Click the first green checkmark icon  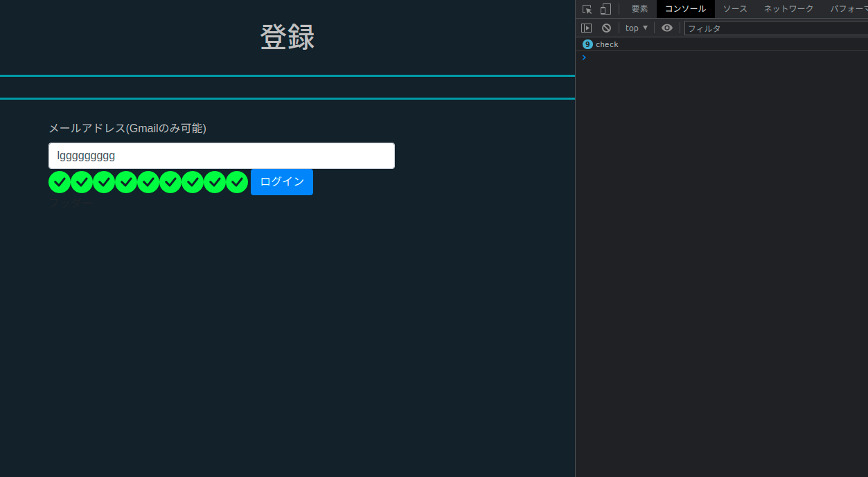pos(60,181)
